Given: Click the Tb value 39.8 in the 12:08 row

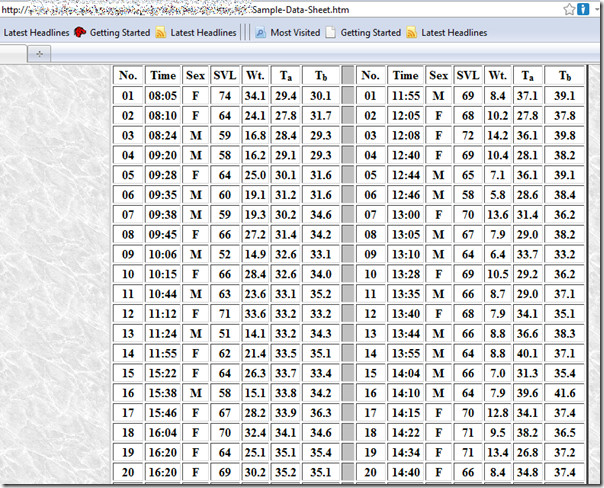Looking at the screenshot, I should point(565,135).
